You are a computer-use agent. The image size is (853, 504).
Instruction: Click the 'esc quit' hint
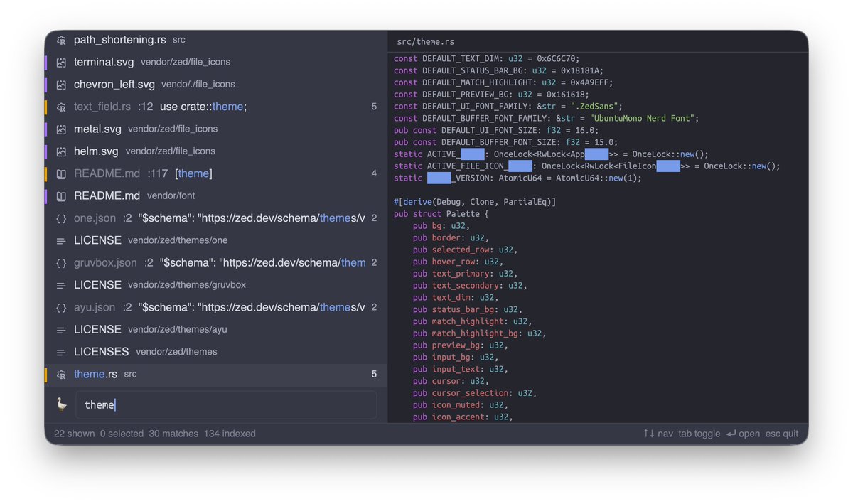pos(782,434)
